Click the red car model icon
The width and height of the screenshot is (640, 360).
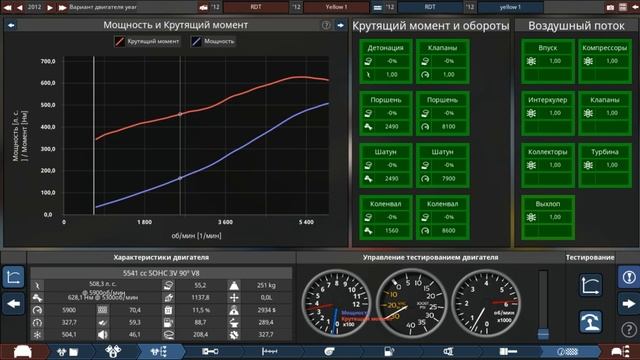203,7
